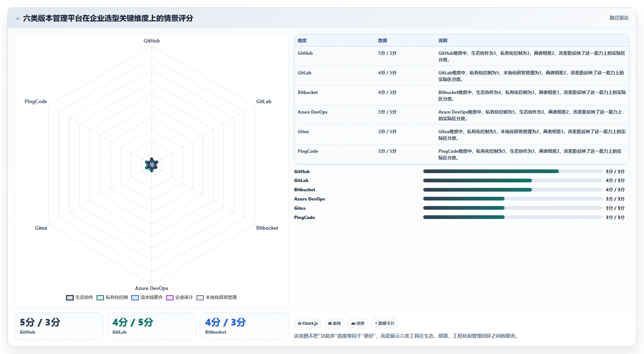Select the GitLab row name in table

tap(304, 73)
